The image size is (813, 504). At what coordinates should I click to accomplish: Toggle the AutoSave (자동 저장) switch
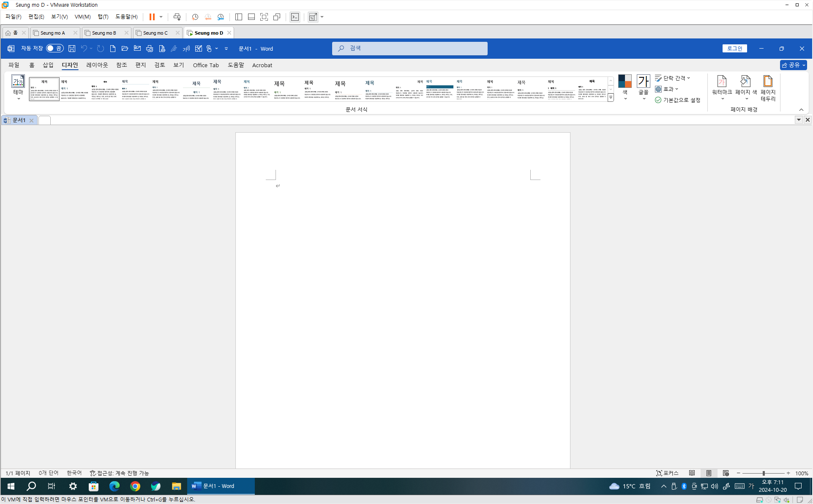[x=55, y=49]
